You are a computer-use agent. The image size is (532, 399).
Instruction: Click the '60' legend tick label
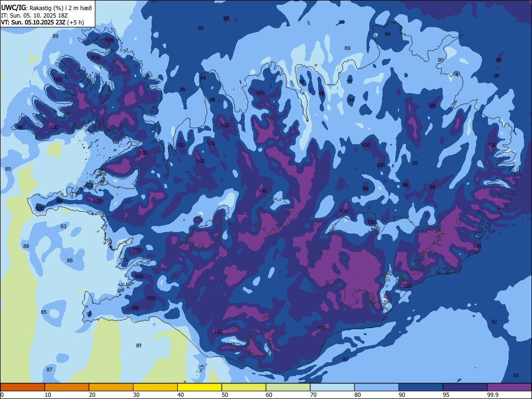(269, 395)
